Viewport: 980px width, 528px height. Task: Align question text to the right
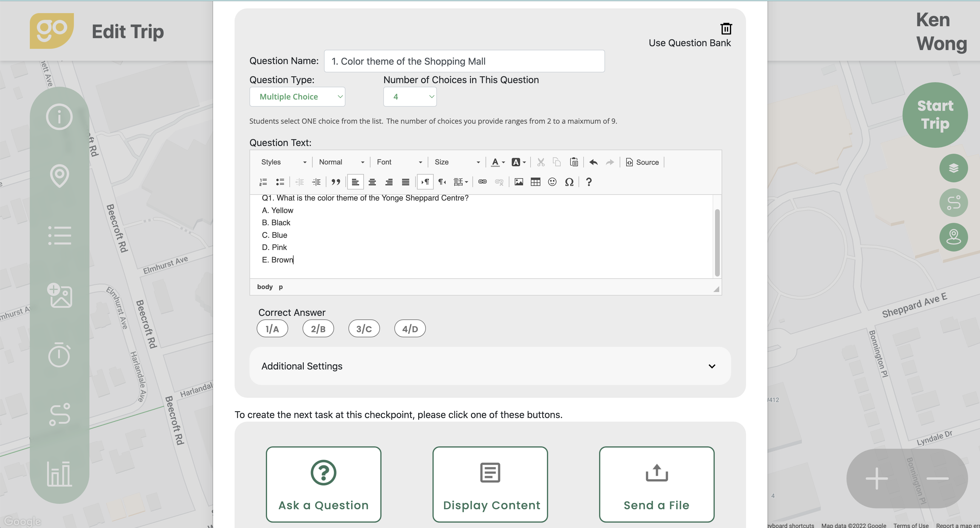[389, 182]
